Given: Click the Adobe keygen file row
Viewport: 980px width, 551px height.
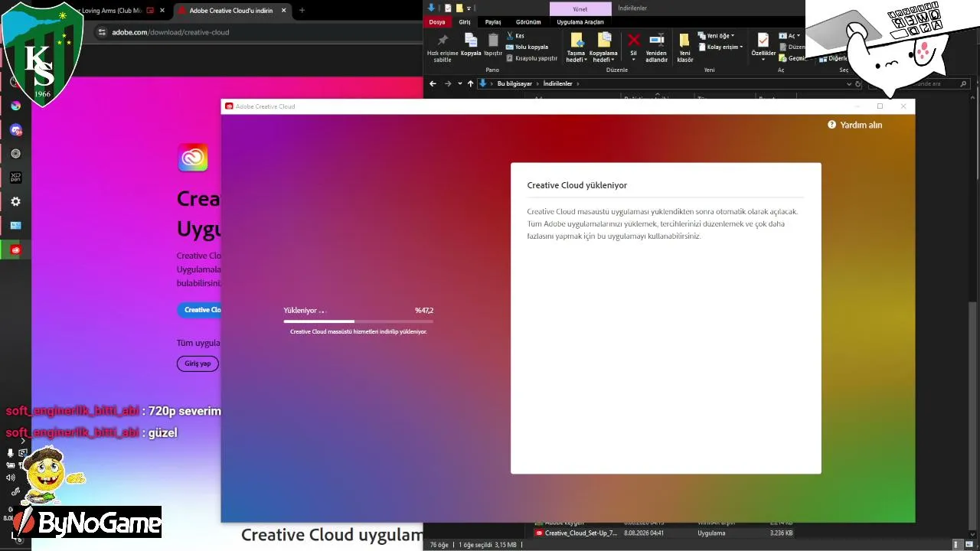Looking at the screenshot, I should click(664, 523).
